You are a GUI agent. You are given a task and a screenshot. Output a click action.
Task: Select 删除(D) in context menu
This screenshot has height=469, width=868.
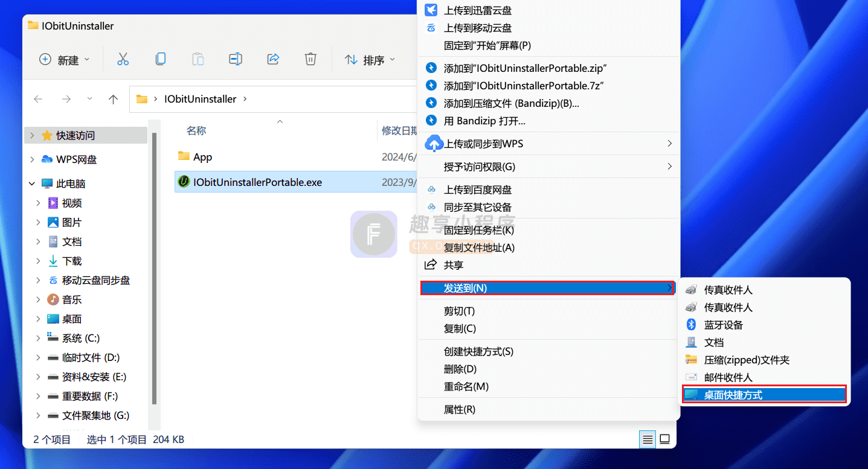548,369
